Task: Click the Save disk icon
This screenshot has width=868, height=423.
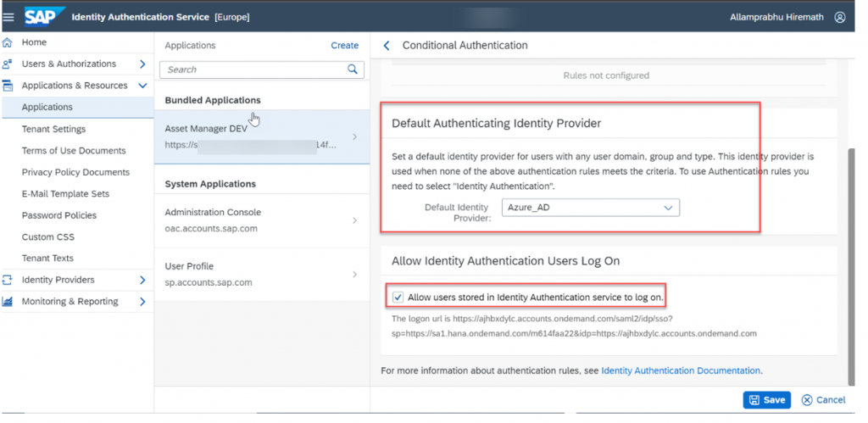Action: (754, 400)
